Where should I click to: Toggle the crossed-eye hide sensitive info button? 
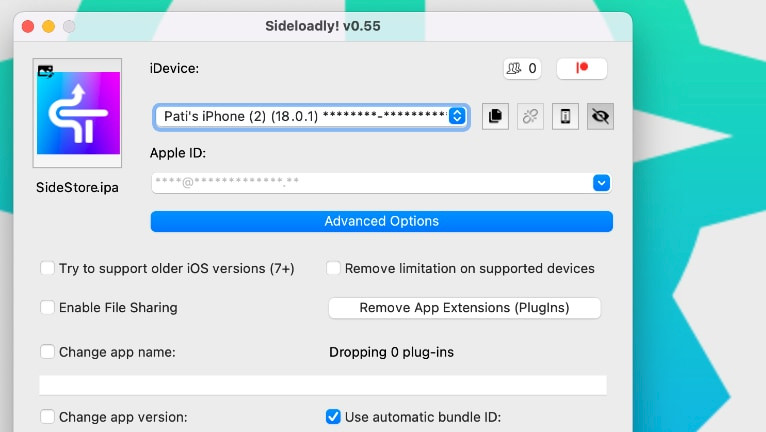[600, 116]
